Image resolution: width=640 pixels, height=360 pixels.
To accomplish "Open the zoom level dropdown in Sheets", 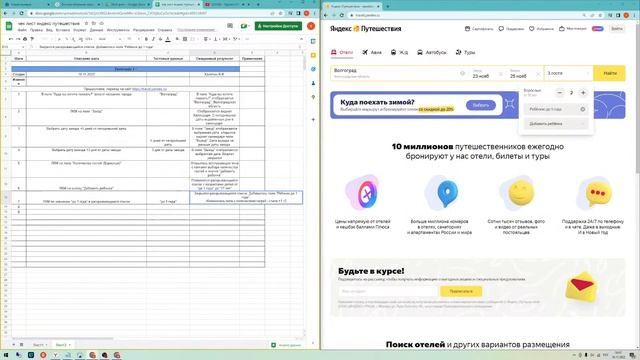I will [x=46, y=39].
